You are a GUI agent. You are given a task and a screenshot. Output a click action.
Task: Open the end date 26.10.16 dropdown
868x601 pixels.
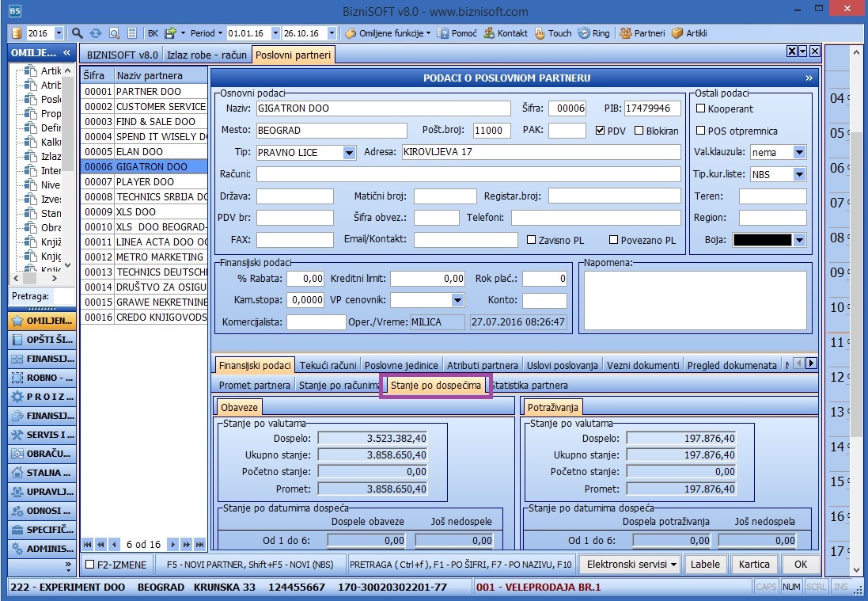pyautogui.click(x=332, y=33)
